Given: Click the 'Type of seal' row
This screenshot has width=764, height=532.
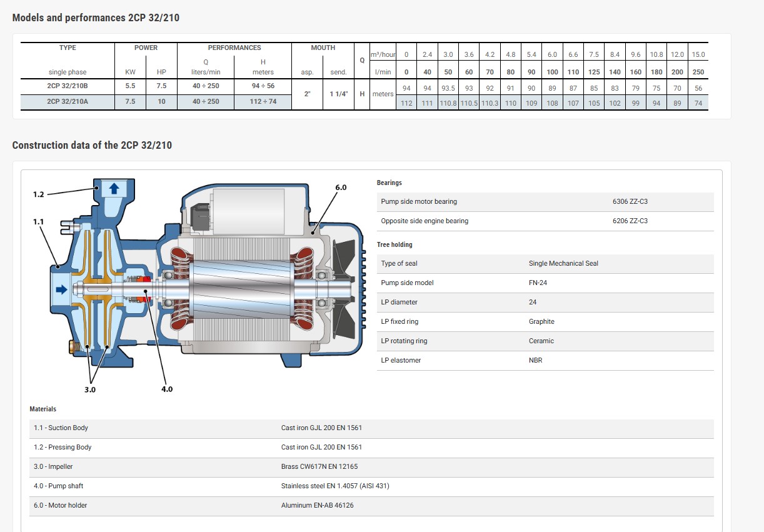Looking at the screenshot, I should coord(399,263).
